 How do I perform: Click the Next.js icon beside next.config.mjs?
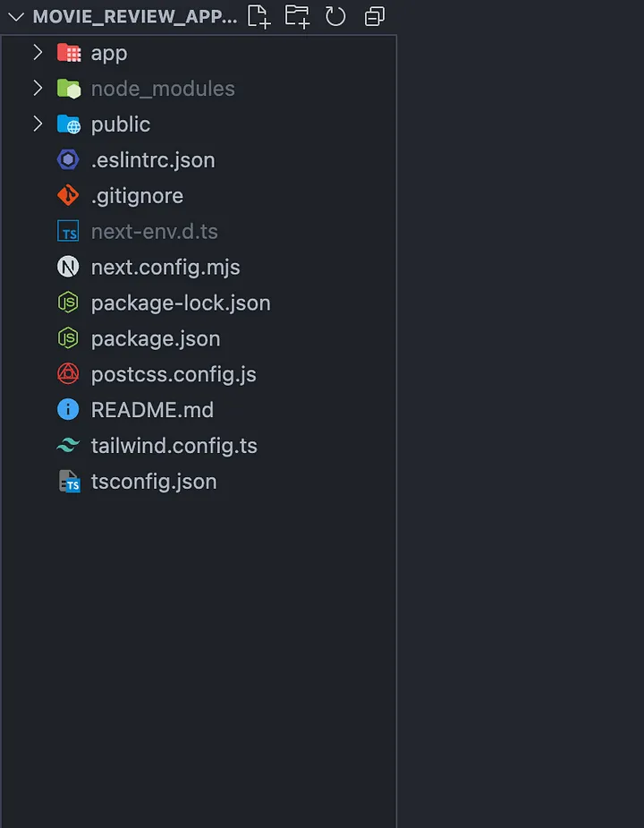tap(68, 267)
